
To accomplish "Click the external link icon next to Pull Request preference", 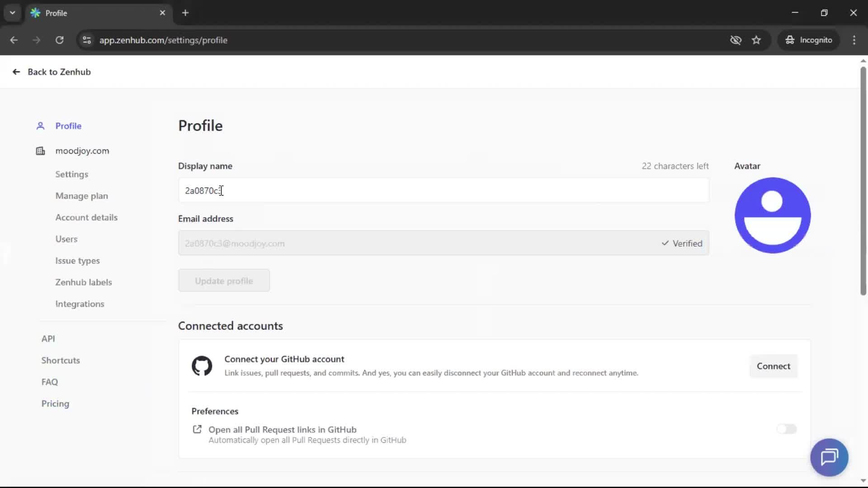I will (x=197, y=429).
